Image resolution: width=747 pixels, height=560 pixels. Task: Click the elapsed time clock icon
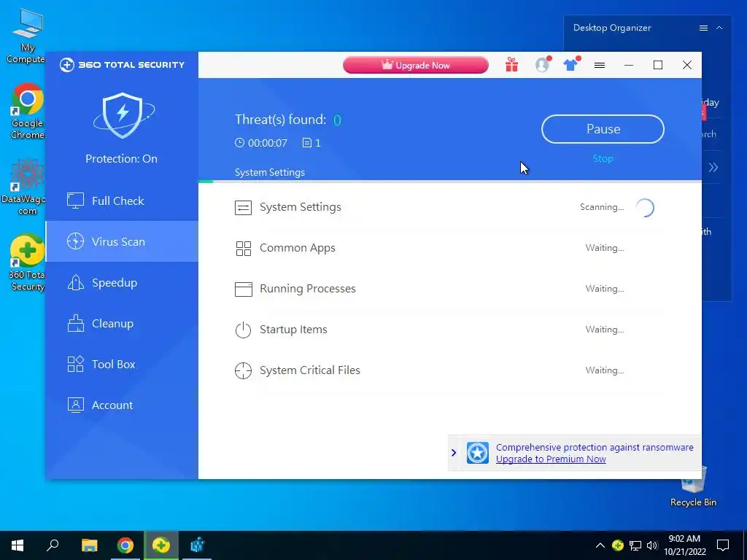coord(239,142)
